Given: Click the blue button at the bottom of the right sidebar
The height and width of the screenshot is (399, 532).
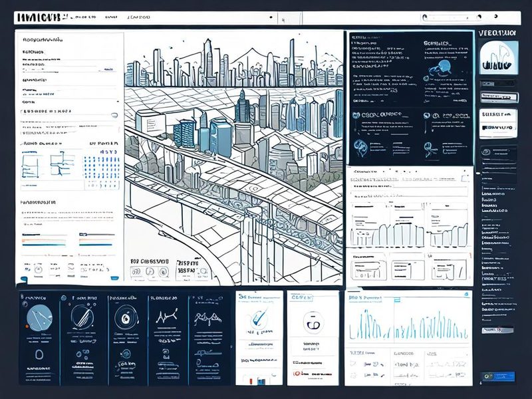Looking at the screenshot, I should click(497, 376).
